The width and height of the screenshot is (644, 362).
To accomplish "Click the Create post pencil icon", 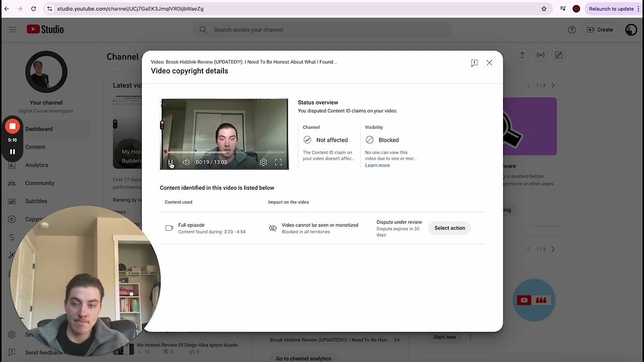I will coord(558,55).
